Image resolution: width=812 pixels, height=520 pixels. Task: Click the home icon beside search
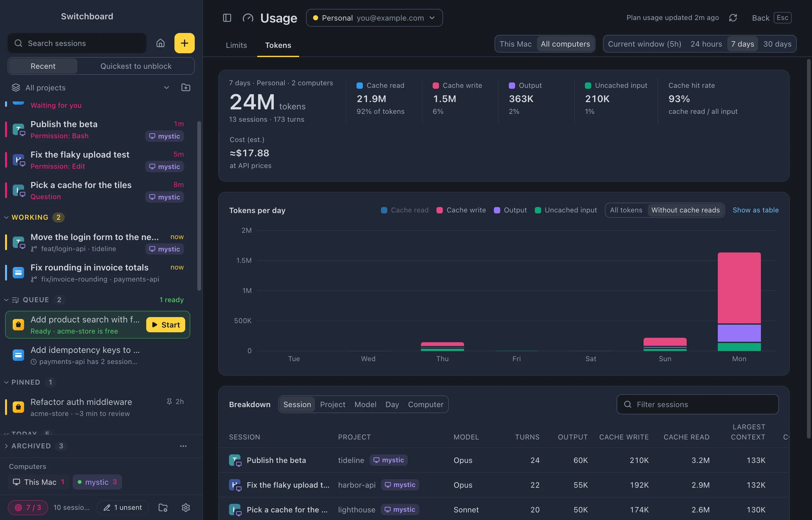pos(160,43)
